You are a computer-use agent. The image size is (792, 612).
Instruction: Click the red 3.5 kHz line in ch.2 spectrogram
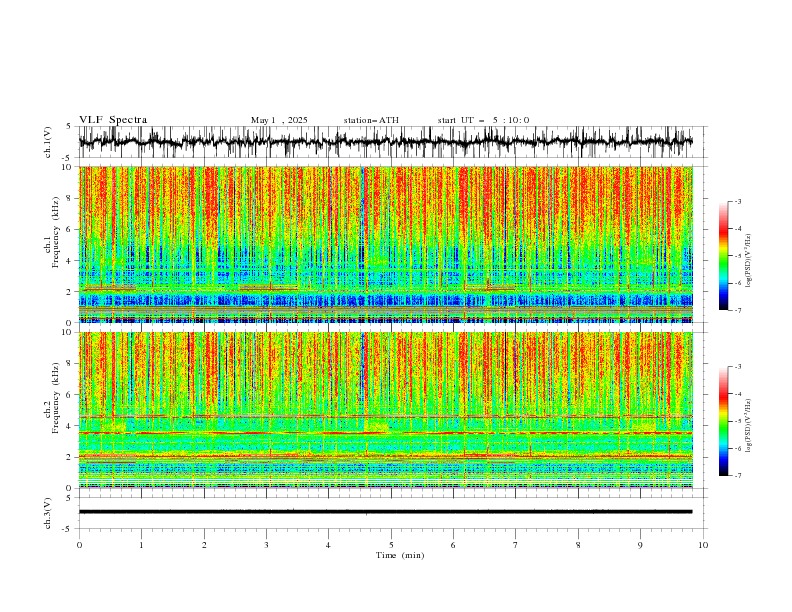[x=386, y=433]
